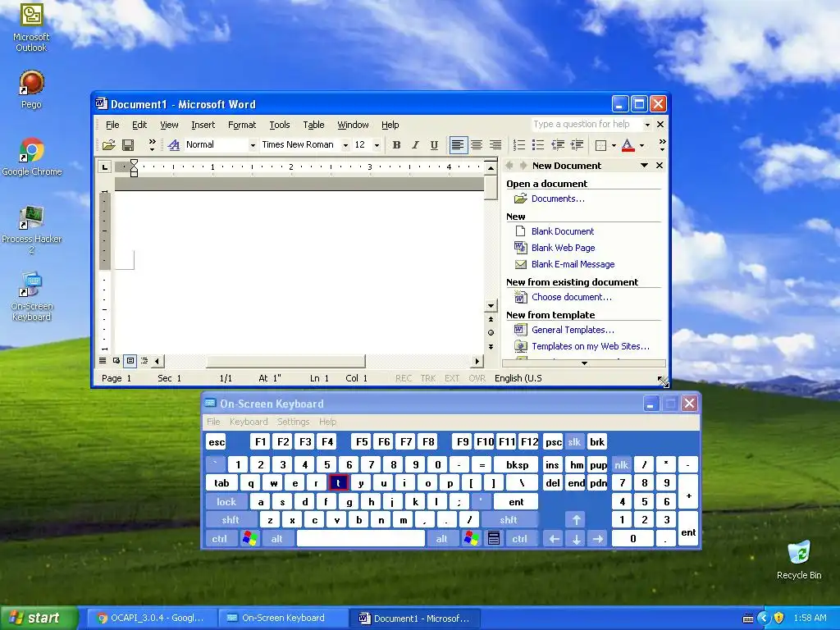Toggle the left shft key on On-Screen Keyboard
Screen dimensions: 840x630
tap(231, 520)
